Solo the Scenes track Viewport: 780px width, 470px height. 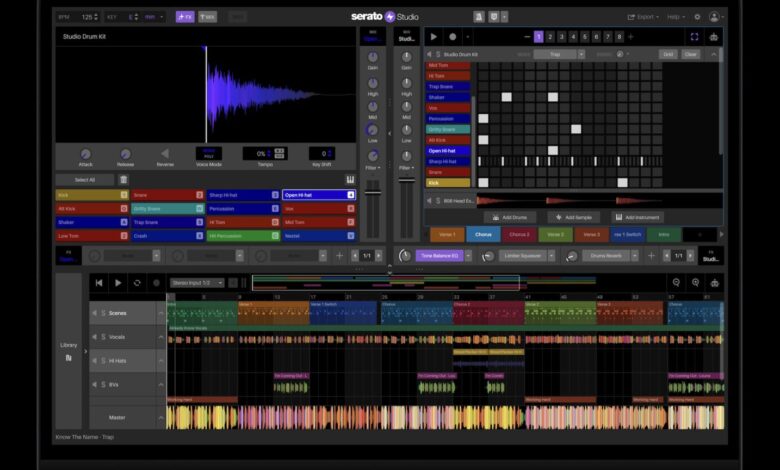(103, 313)
